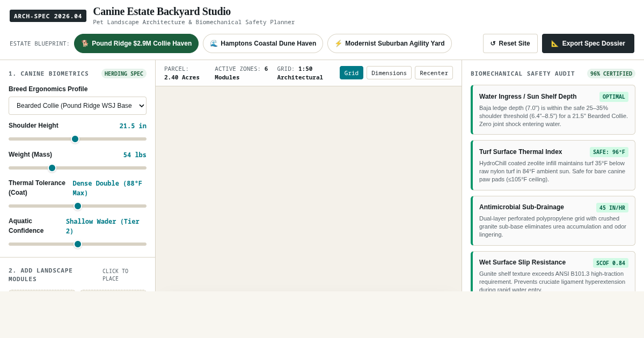Adjust the Thermal Tolerance coat slider
Image resolution: width=644 pixels, height=338 pixels.
pyautogui.click(x=77, y=206)
